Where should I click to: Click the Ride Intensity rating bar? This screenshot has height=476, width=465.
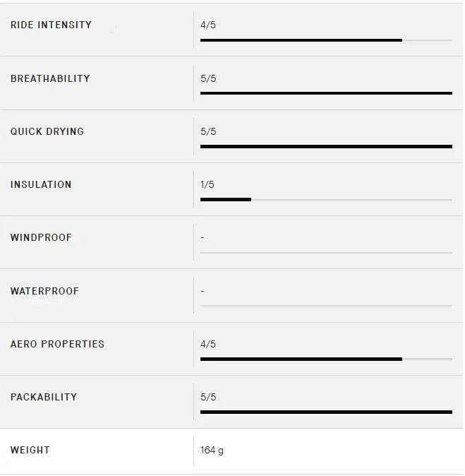(x=326, y=40)
